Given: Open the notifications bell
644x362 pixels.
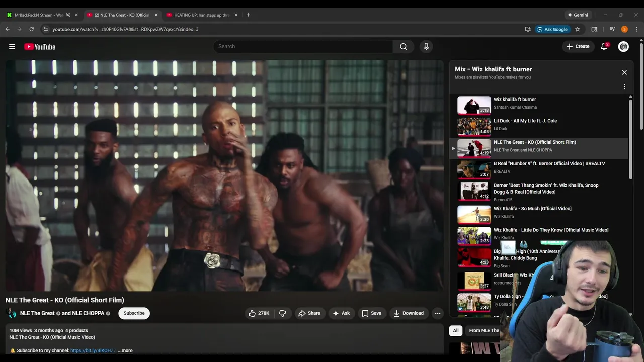Looking at the screenshot, I should coord(604,47).
